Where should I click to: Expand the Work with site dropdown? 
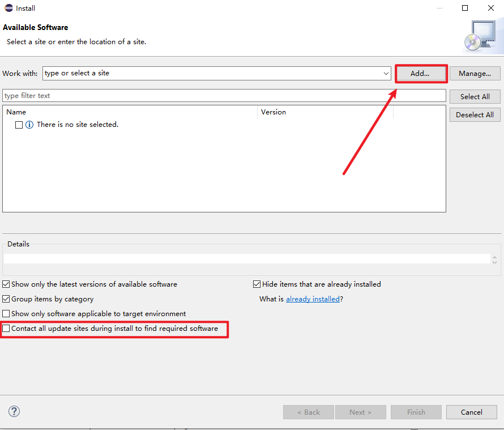[386, 74]
